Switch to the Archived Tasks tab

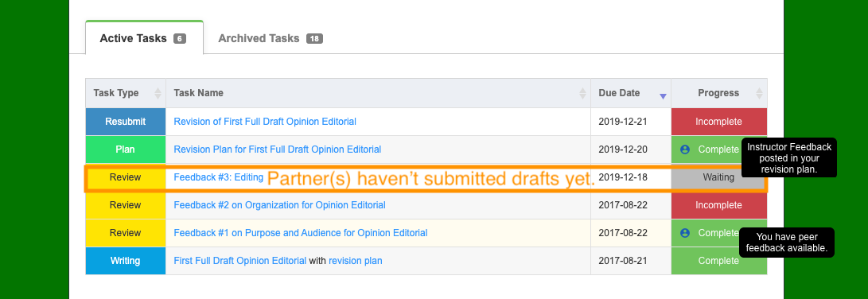click(271, 38)
